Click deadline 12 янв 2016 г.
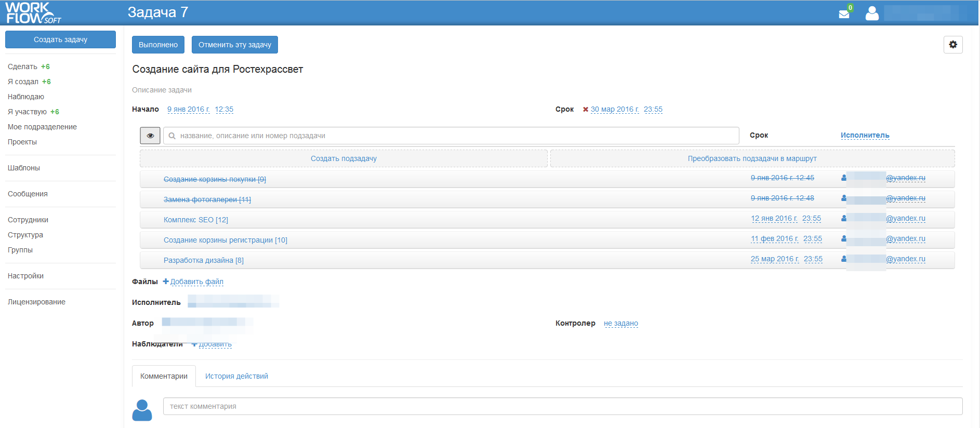Screen dimensions: 980x428 click(774, 218)
